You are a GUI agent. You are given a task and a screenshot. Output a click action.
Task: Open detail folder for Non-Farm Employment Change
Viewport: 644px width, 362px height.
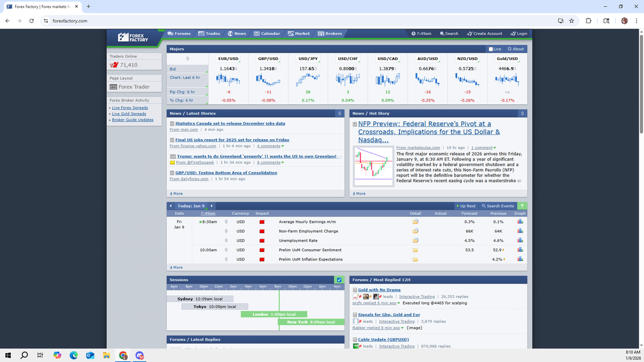tap(415, 231)
